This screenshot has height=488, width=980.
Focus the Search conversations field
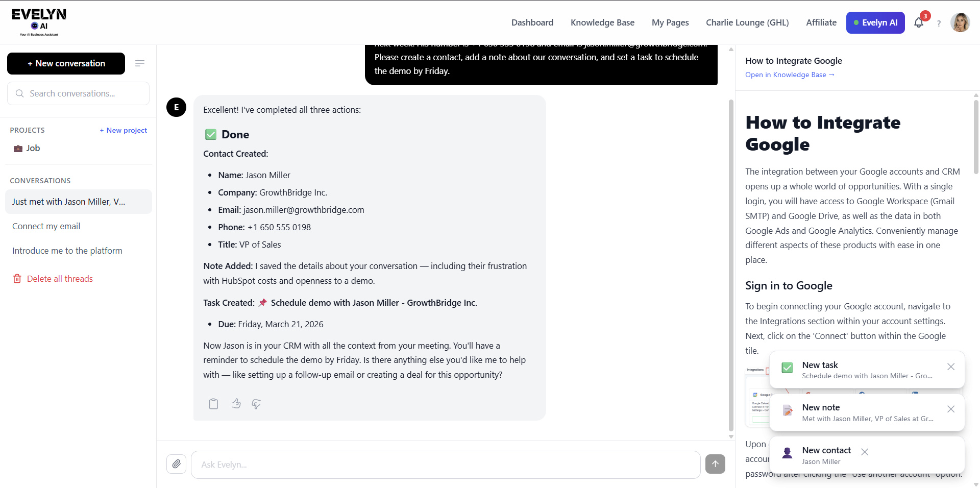click(x=79, y=93)
